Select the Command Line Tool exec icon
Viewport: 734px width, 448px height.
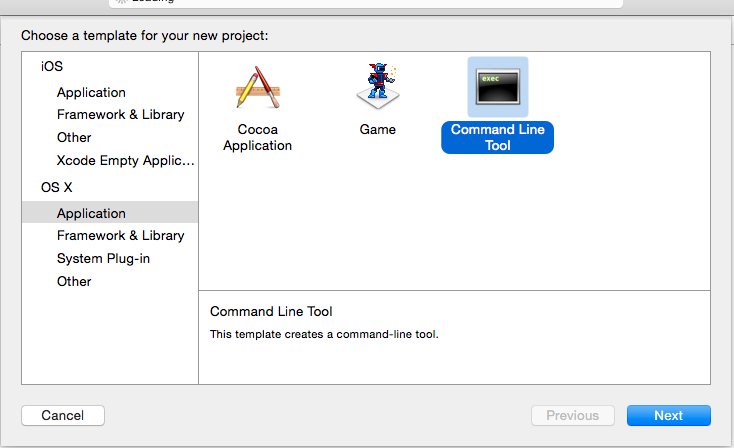click(x=498, y=87)
